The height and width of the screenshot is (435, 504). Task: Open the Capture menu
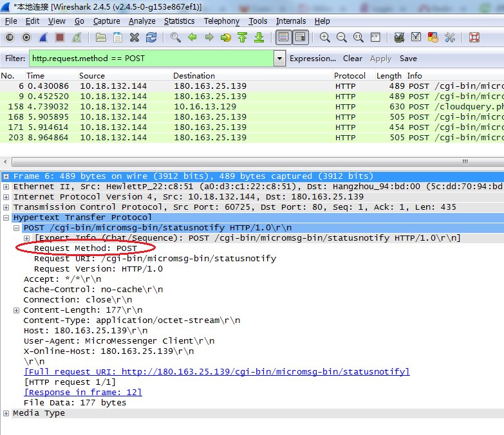click(x=107, y=21)
